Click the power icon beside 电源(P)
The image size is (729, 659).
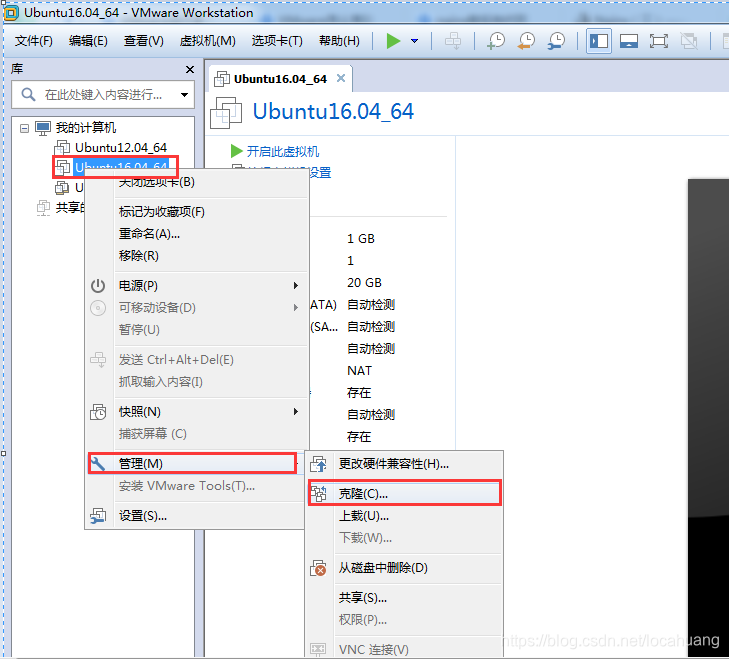coord(98,286)
